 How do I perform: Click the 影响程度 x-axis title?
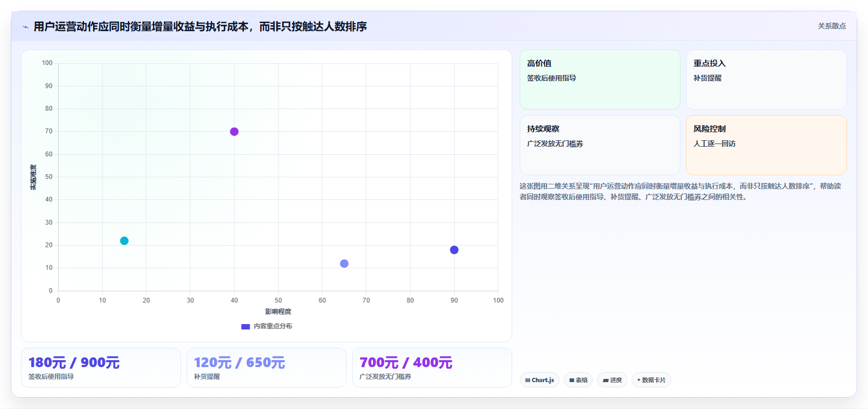click(278, 312)
